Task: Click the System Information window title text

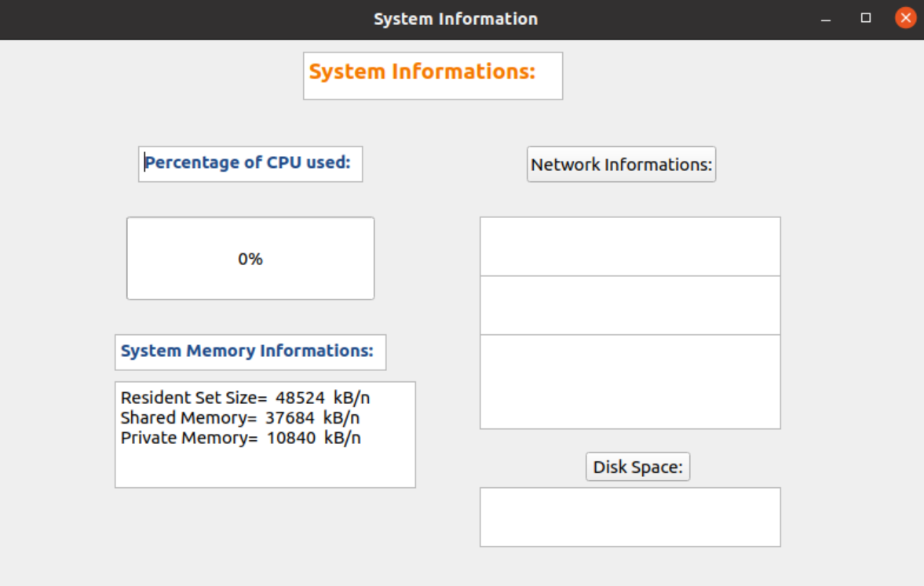Action: point(455,19)
